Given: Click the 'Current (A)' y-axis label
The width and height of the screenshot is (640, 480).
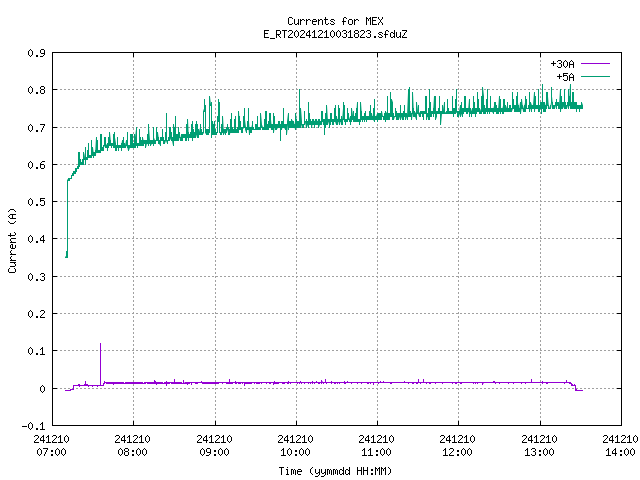Looking at the screenshot, I should click(12, 240).
